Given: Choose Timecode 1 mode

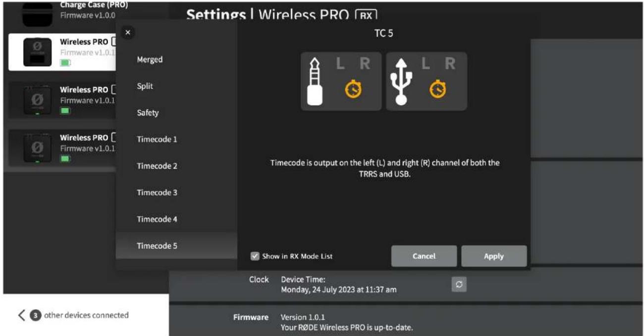Looking at the screenshot, I should [x=176, y=140].
